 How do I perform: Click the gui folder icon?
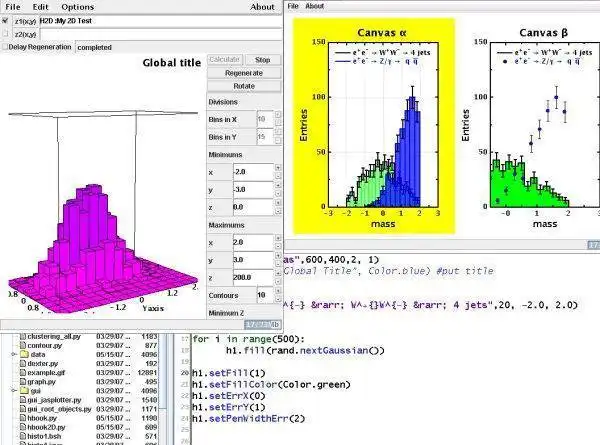tap(24, 391)
